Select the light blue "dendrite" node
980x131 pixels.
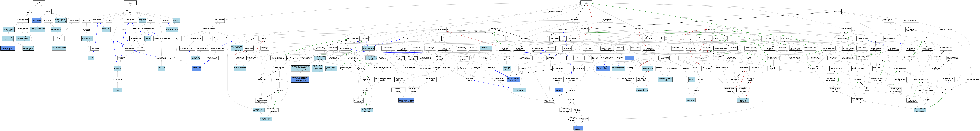[x=91, y=58]
